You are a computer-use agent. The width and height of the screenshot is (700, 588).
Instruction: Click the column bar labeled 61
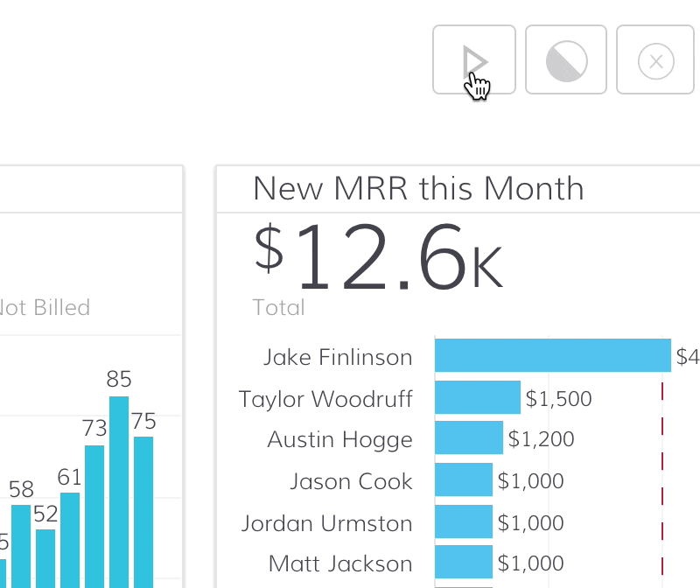[x=70, y=538]
